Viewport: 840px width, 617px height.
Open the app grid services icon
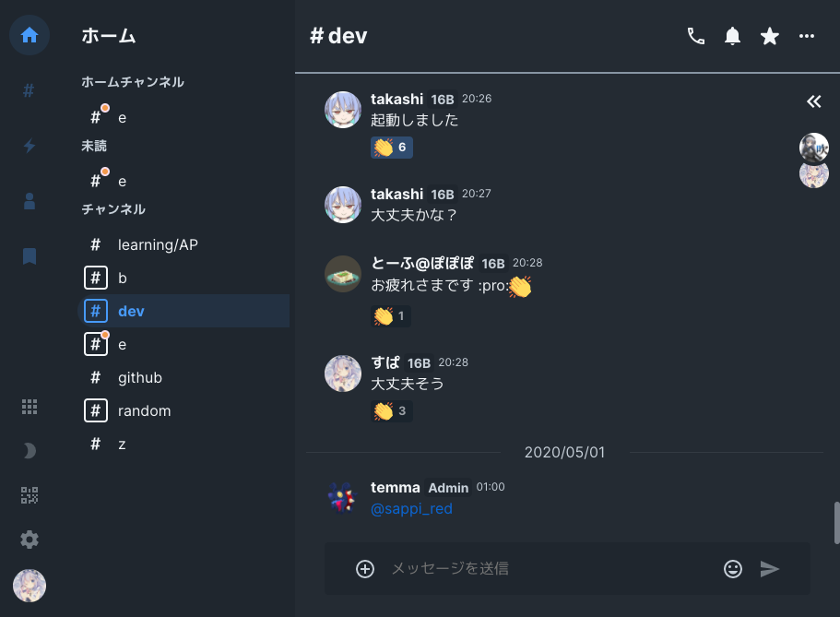[29, 407]
